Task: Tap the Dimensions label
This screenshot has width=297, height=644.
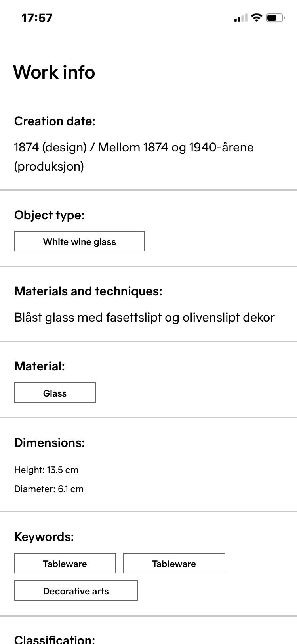Action: click(49, 443)
